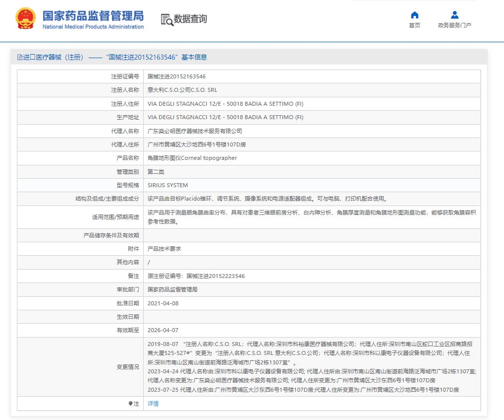This screenshot has width=504, height=420.
Task: Click the 代理人住所 row label
Action: click(125, 144)
